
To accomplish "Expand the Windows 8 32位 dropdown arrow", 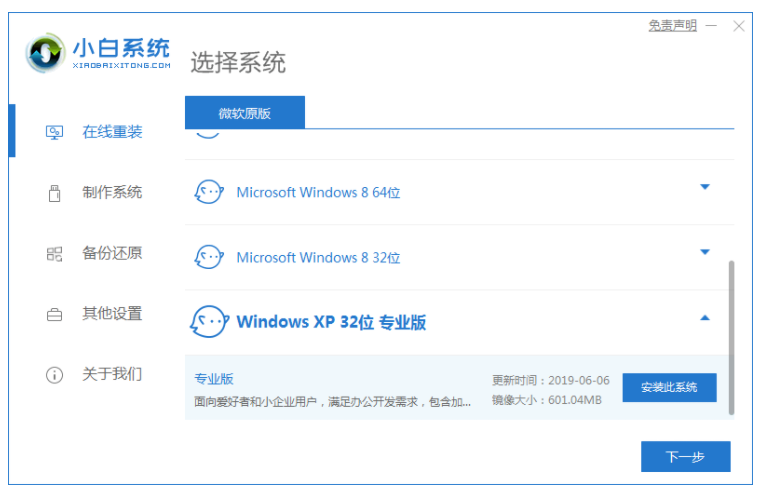I will click(704, 252).
